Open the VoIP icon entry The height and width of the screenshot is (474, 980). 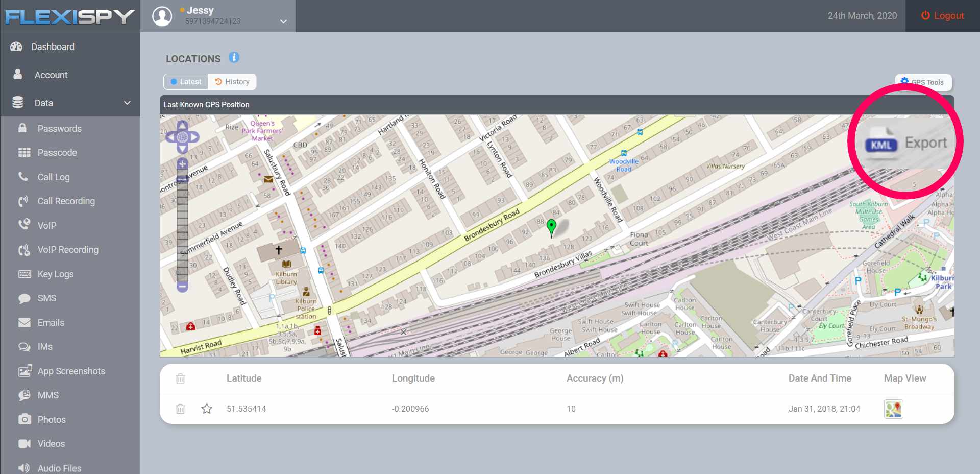[23, 225]
